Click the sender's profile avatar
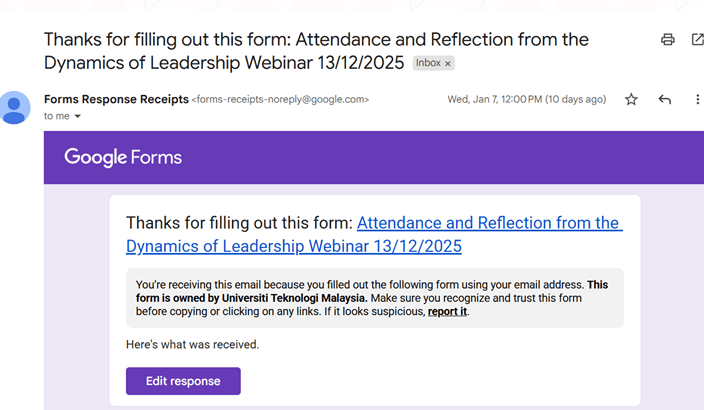 [15, 107]
